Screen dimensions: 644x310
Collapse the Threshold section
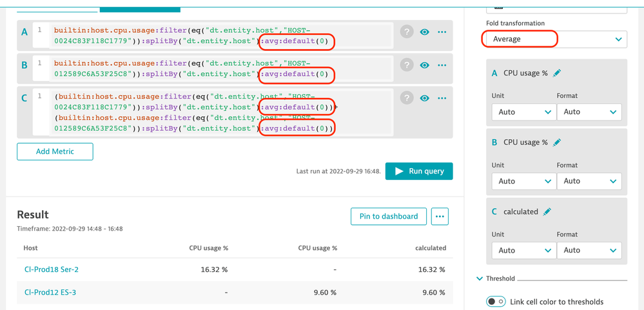click(x=479, y=278)
